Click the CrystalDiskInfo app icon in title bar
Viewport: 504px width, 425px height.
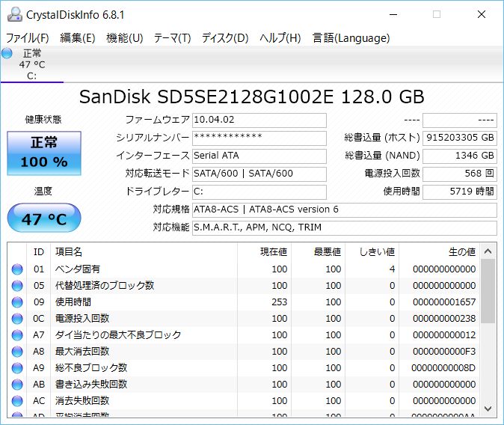pyautogui.click(x=14, y=14)
